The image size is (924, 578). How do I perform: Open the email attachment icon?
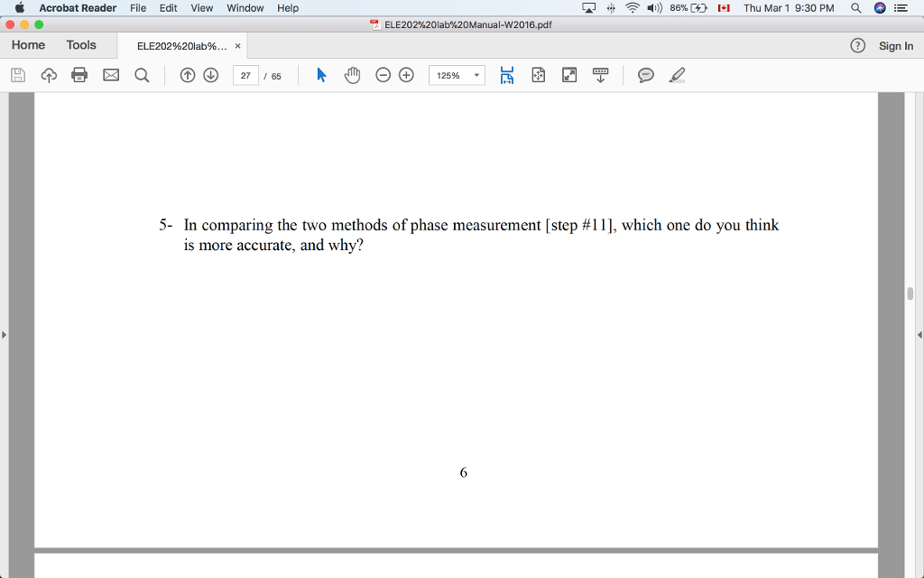(x=110, y=75)
